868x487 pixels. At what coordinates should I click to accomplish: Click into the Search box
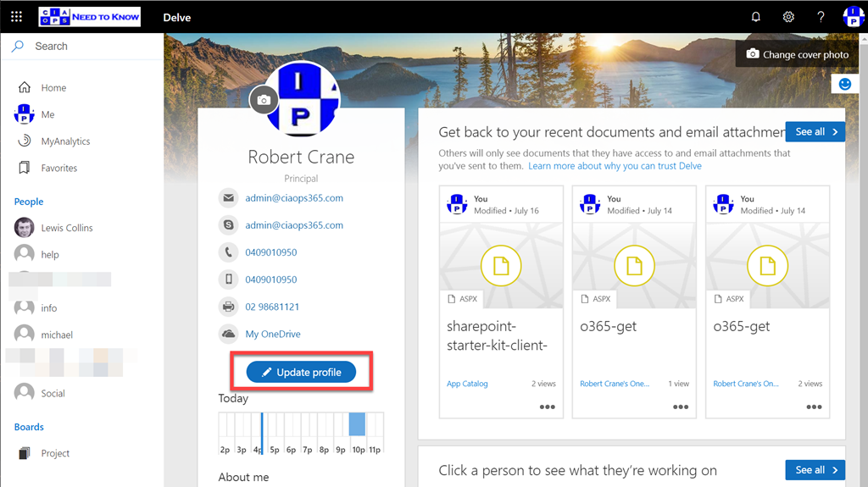[85, 47]
